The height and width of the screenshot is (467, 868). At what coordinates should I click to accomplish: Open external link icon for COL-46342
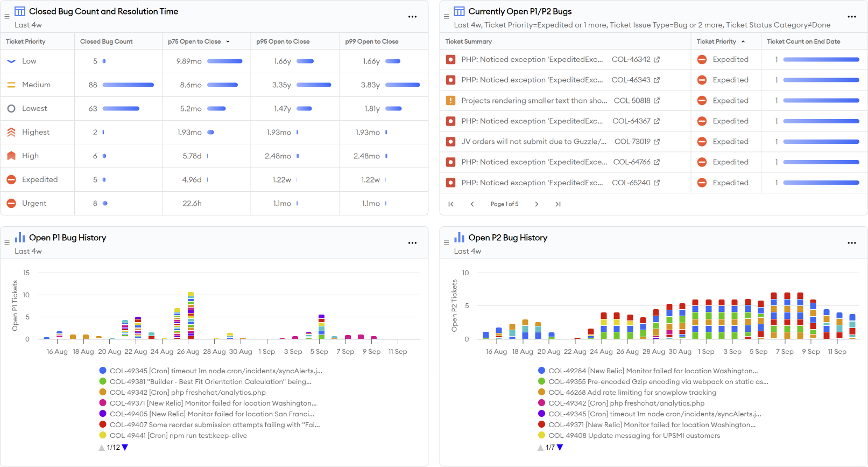tap(657, 60)
